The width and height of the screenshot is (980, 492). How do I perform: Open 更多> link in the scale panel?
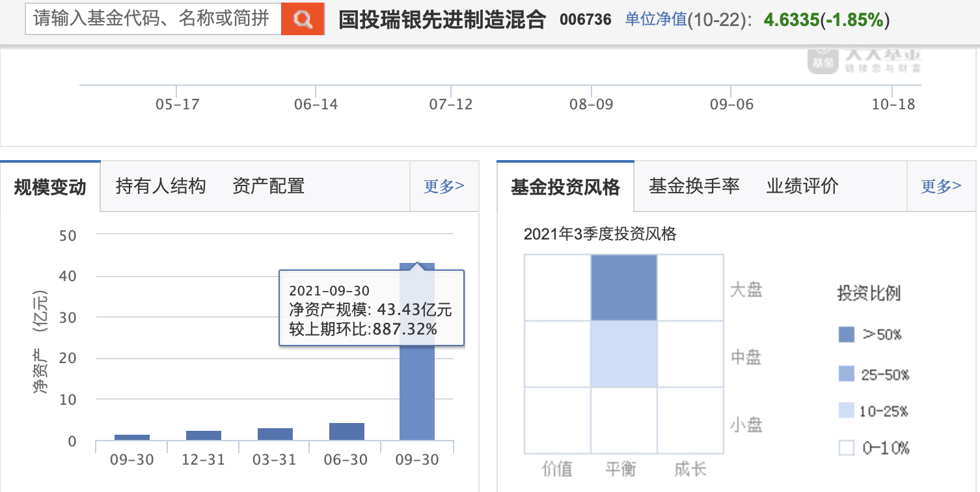(444, 186)
